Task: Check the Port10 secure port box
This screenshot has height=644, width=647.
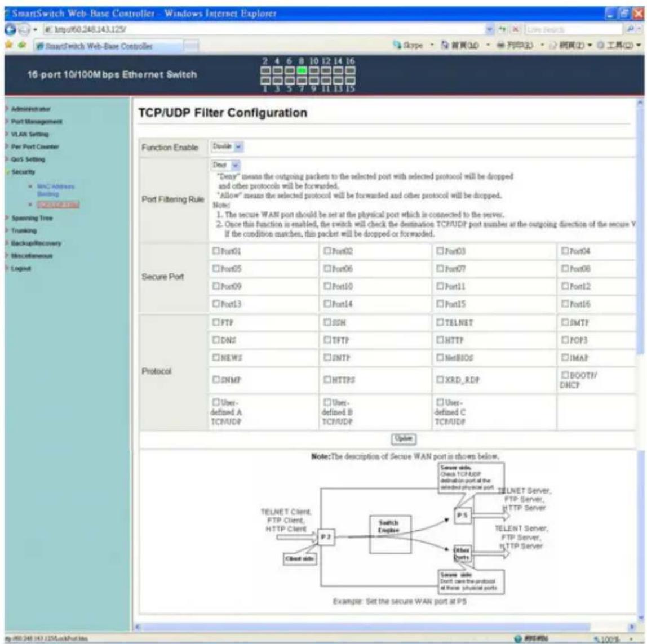Action: click(327, 286)
